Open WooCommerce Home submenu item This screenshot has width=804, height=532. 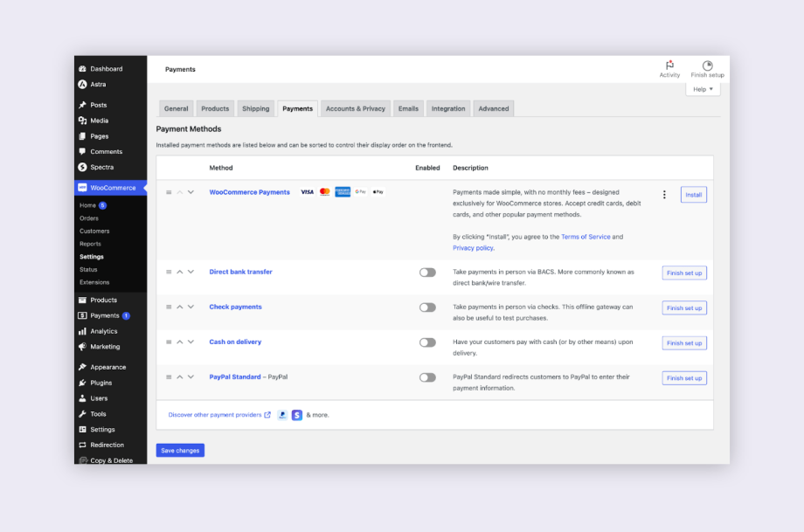87,205
